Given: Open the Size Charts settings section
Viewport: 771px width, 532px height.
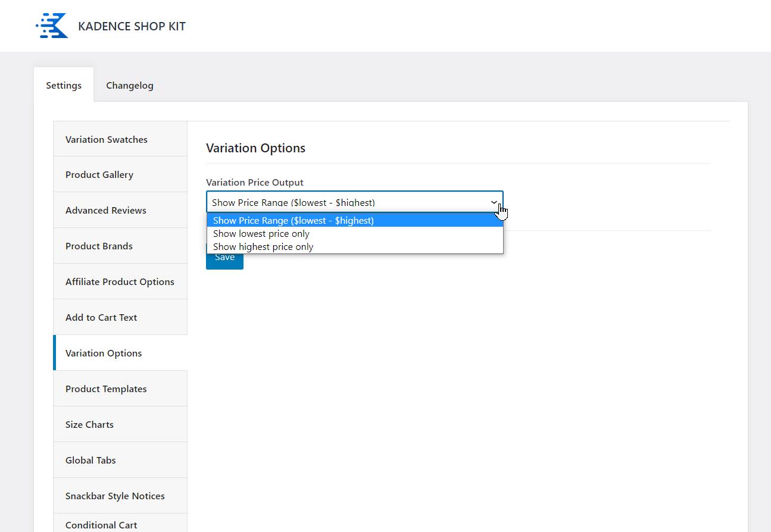Looking at the screenshot, I should click(89, 424).
